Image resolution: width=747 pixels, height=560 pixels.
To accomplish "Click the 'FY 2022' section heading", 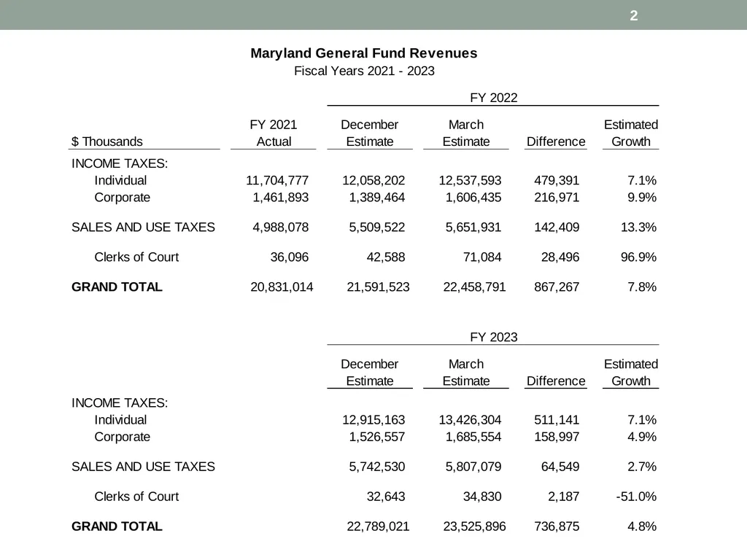I will 494,98.
